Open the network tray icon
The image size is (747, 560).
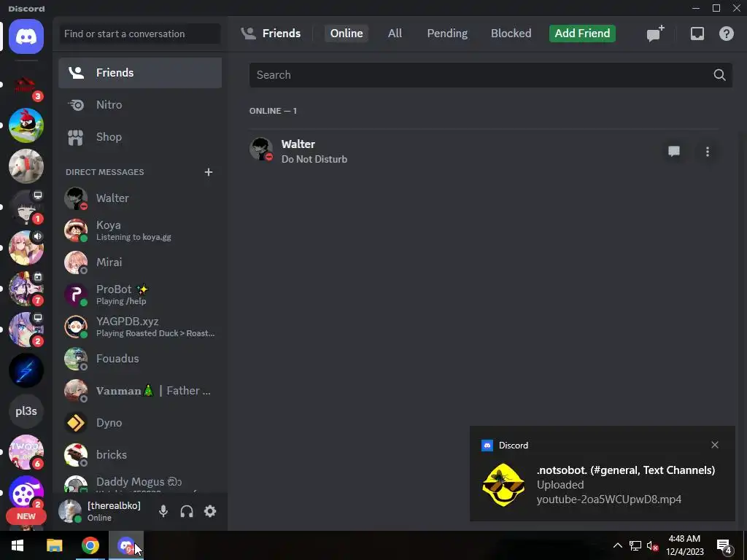point(635,545)
